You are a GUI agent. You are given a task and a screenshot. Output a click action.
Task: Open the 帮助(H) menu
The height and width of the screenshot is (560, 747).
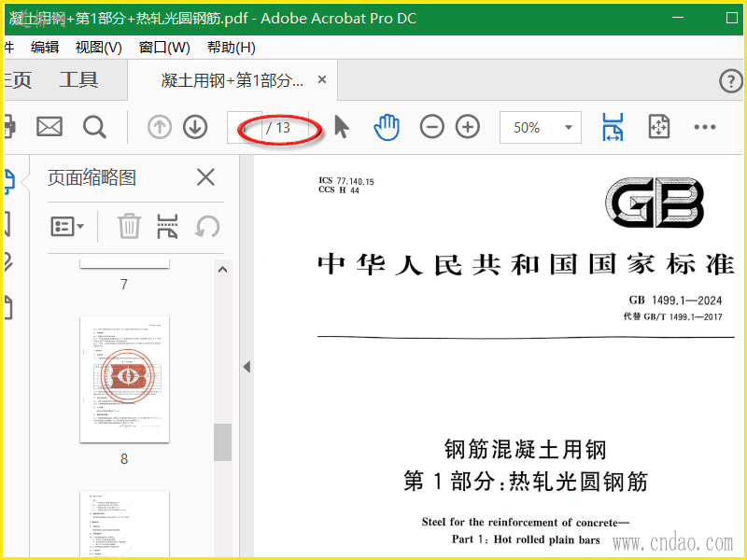[231, 48]
